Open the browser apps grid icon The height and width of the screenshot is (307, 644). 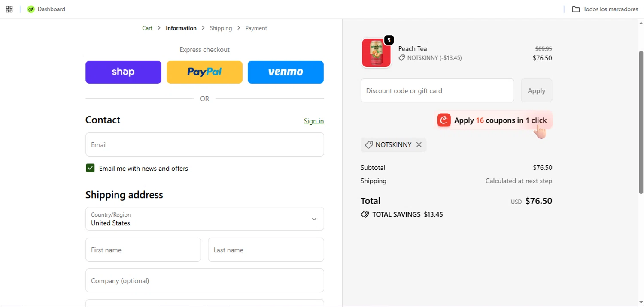point(9,9)
